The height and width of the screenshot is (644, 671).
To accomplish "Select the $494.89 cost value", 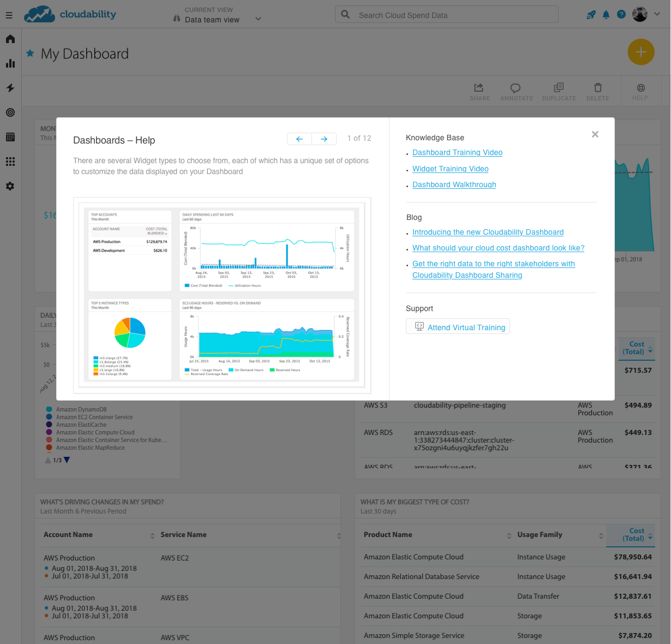I will tap(638, 406).
